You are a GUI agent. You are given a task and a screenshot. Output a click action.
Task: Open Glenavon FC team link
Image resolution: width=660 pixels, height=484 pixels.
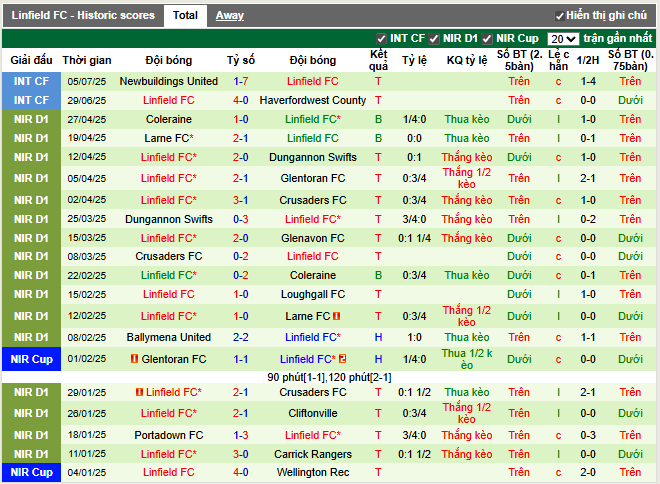313,238
